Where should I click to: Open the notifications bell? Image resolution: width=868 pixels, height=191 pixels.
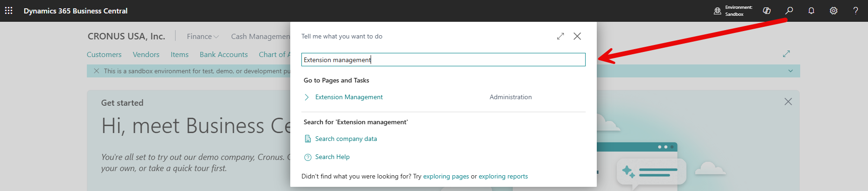pyautogui.click(x=811, y=11)
